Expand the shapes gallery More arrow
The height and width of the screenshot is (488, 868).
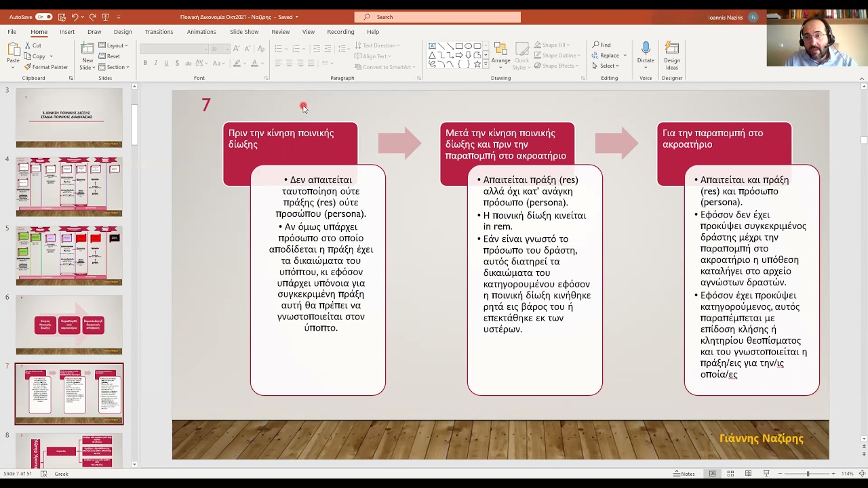[486, 64]
